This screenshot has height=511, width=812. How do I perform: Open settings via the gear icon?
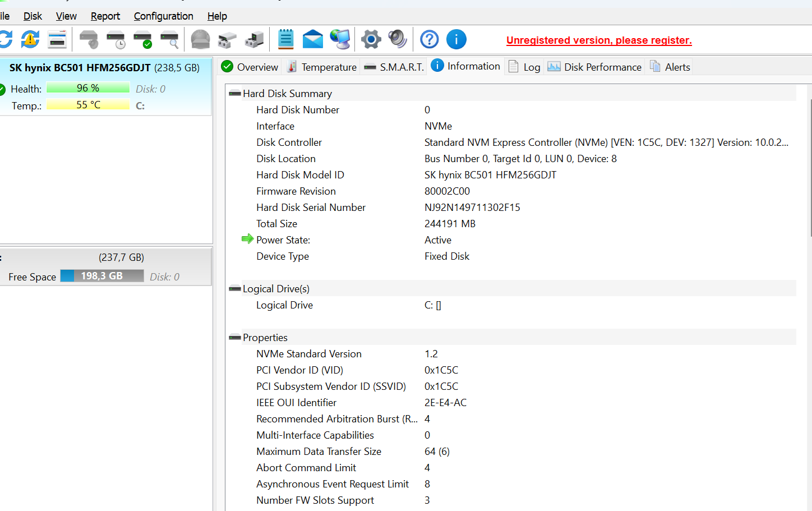371,39
